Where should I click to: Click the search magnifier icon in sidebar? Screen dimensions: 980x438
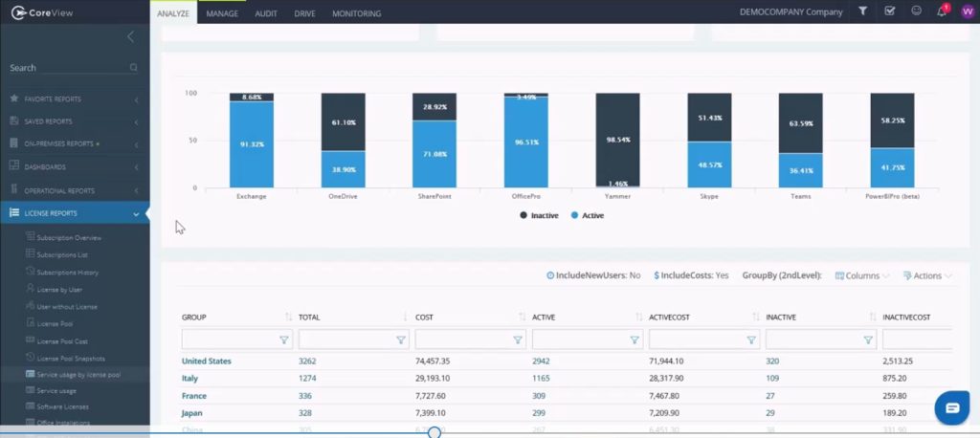pyautogui.click(x=133, y=68)
